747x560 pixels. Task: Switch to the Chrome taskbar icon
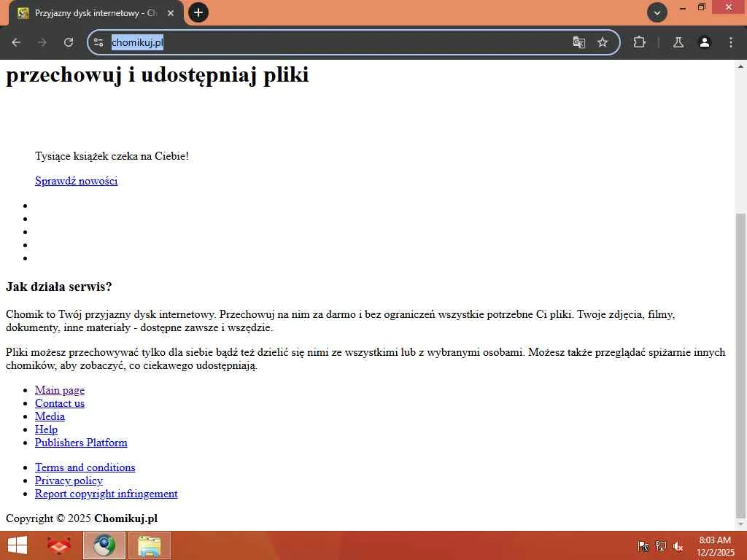104,545
